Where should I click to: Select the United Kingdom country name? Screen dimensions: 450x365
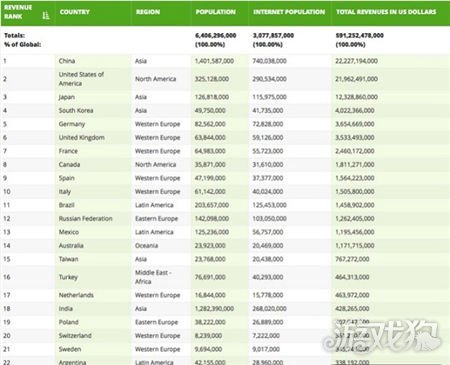click(82, 137)
